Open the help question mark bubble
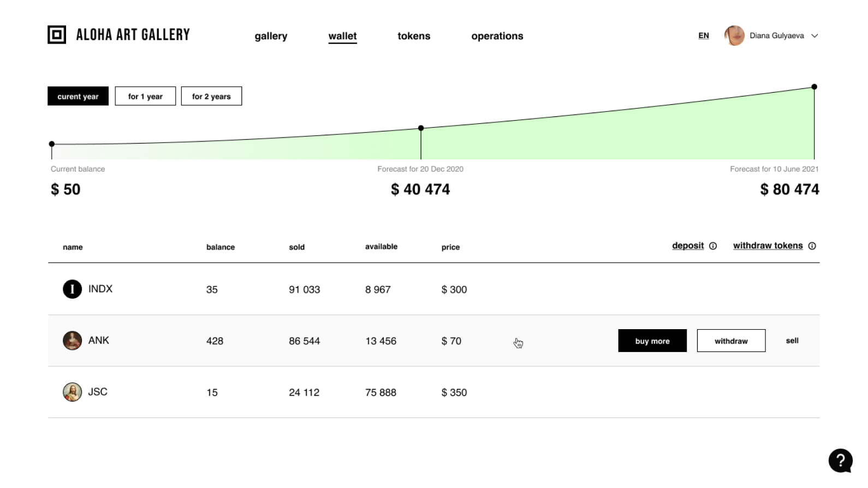The width and height of the screenshot is (868, 488). 841,460
